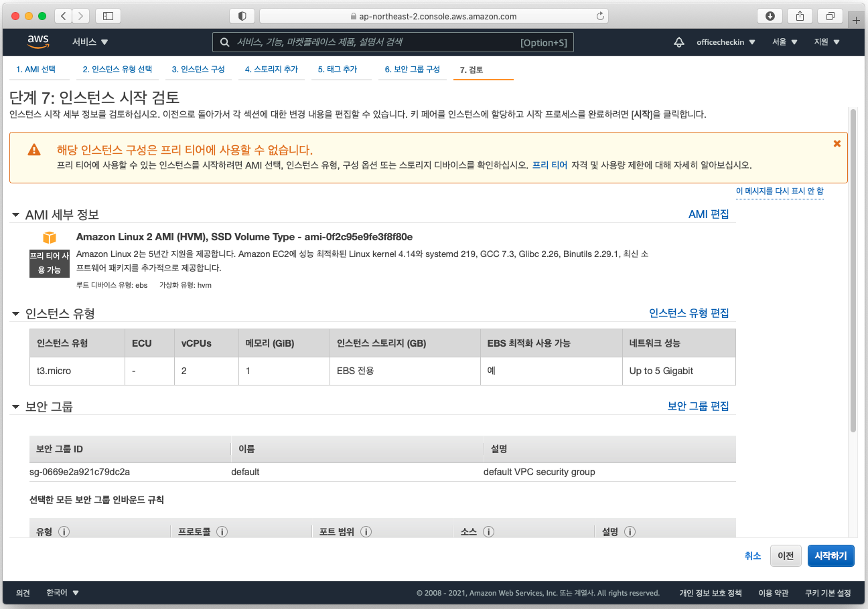The width and height of the screenshot is (868, 609).
Task: Click the 의견 feedback link
Action: coord(23,593)
